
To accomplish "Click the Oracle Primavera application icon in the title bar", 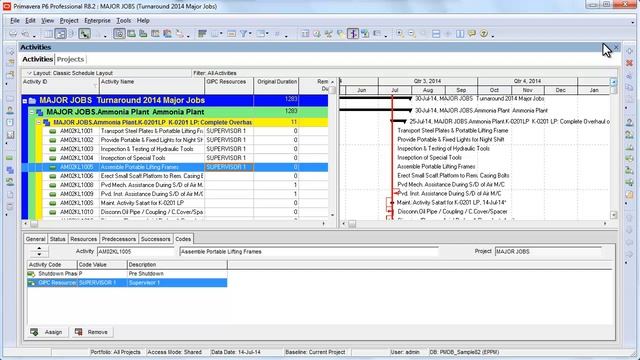I will [x=7, y=6].
